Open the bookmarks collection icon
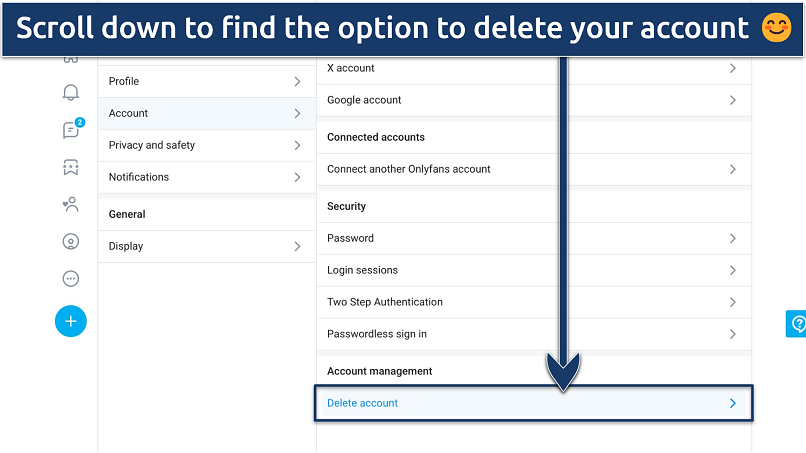Image resolution: width=806 pixels, height=453 pixels. click(x=70, y=167)
